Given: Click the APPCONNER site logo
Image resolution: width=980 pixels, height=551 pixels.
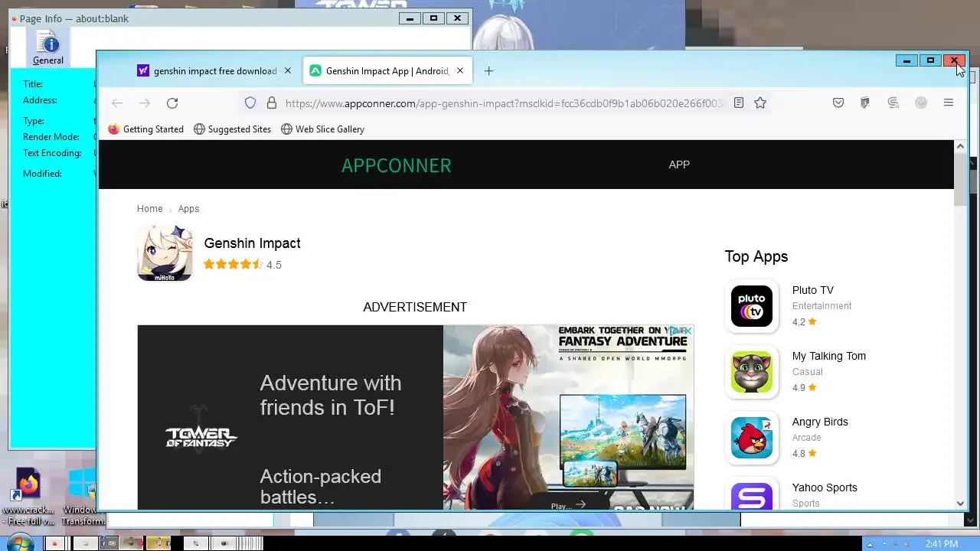Looking at the screenshot, I should click(x=397, y=165).
